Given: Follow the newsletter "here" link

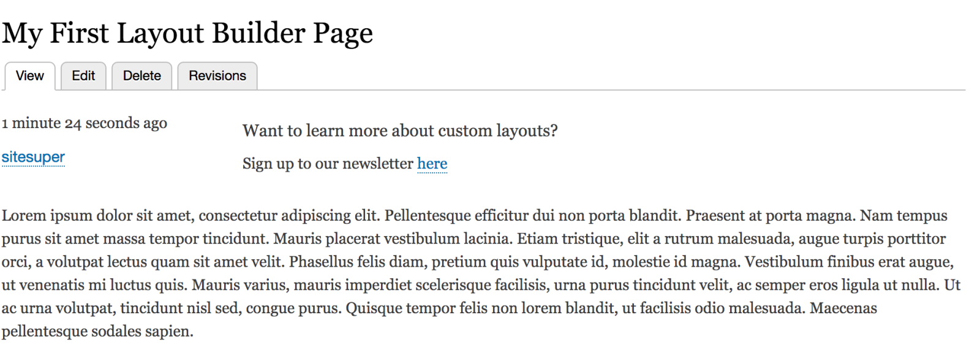Looking at the screenshot, I should (x=432, y=164).
